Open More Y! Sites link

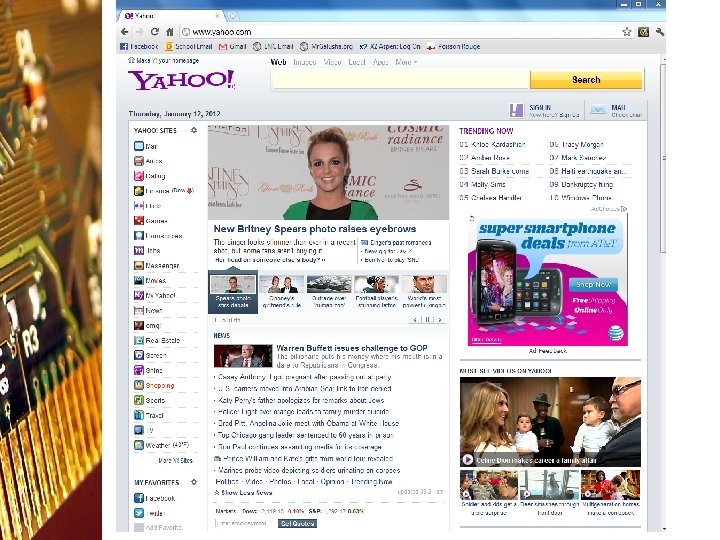click(175, 460)
